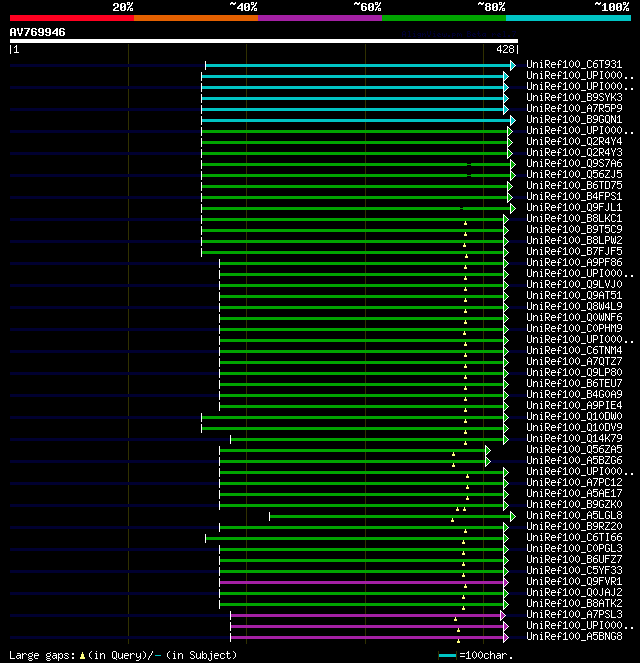The image size is (640, 663).
Task: Select the UniRef100_A5BNG8 label
Action: 574,636
